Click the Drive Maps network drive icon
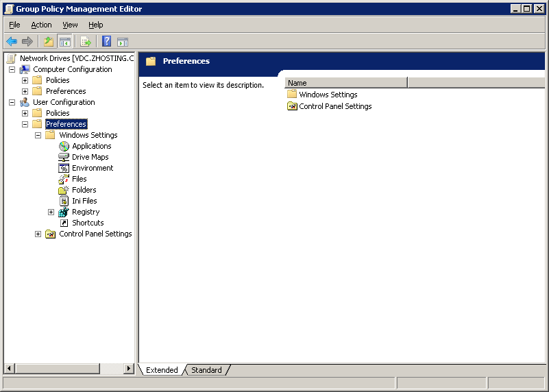 point(63,157)
